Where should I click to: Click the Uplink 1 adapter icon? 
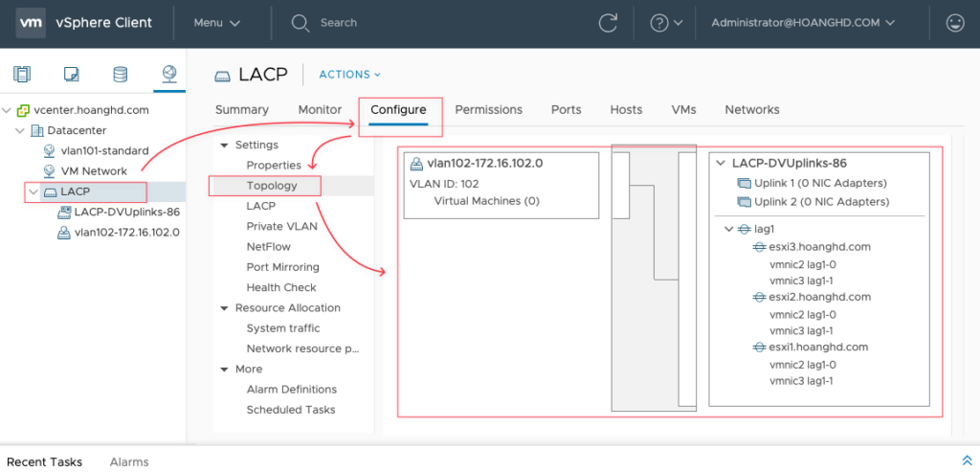(744, 184)
